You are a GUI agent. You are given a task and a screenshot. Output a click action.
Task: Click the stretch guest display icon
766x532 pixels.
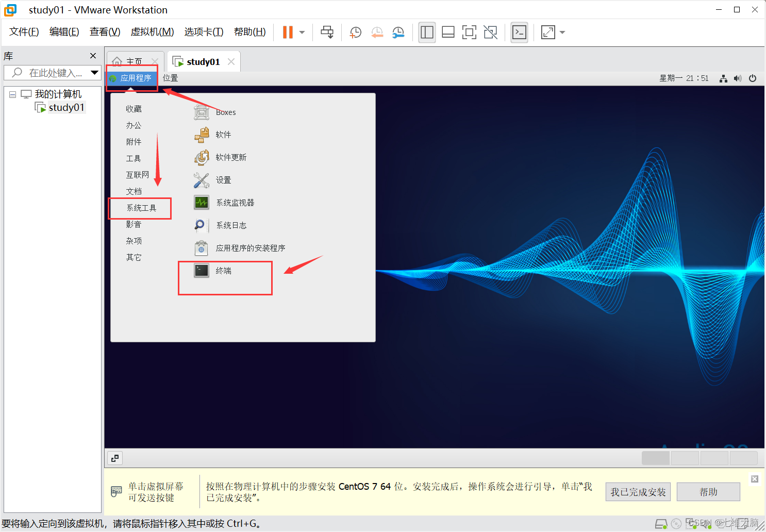click(548, 32)
